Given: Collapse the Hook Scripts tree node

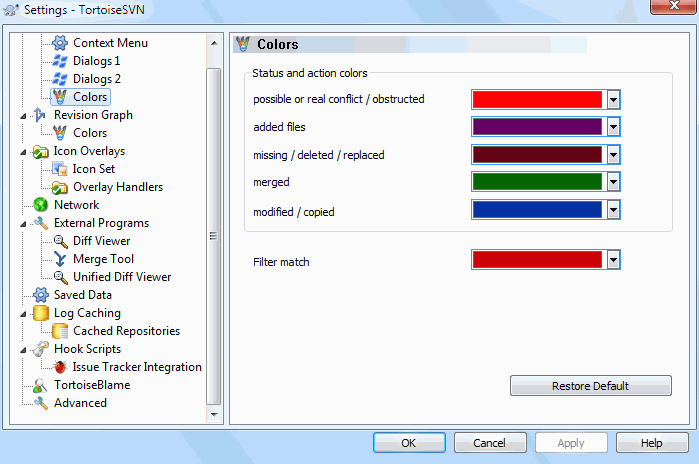Looking at the screenshot, I should [x=23, y=350].
